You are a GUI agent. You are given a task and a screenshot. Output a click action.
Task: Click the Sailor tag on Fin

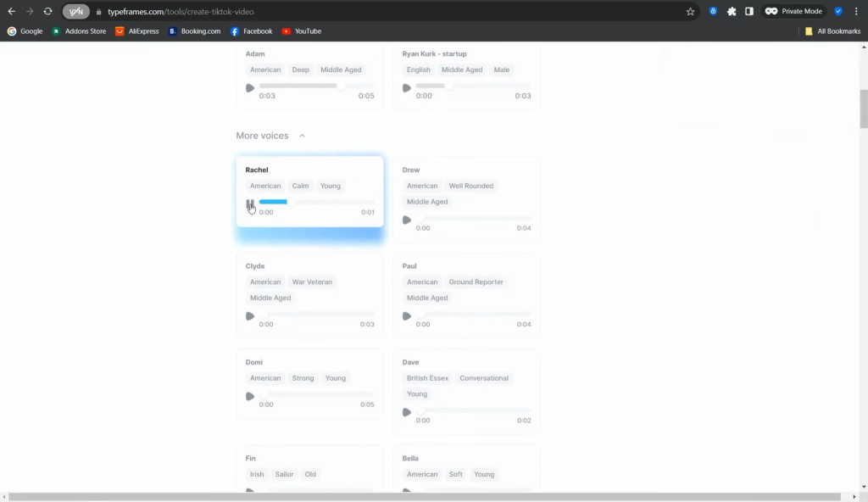click(285, 474)
